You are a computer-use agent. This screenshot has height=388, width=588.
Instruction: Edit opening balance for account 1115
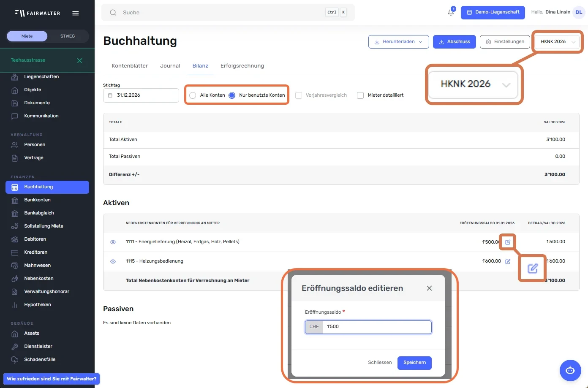click(508, 261)
